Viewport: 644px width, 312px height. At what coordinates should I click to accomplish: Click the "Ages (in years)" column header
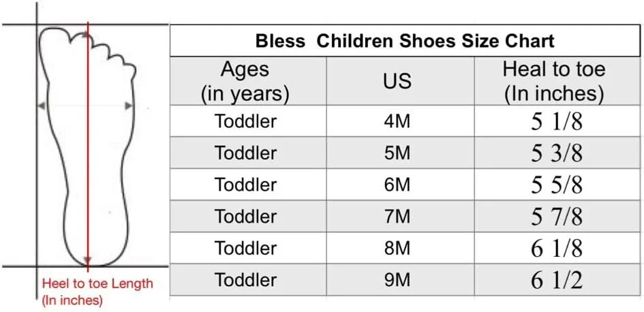245,81
